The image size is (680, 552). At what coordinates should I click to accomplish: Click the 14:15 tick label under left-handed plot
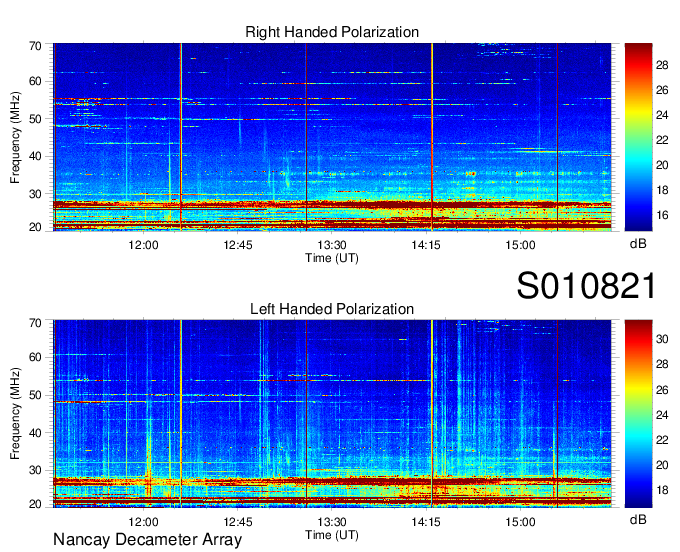click(x=426, y=522)
